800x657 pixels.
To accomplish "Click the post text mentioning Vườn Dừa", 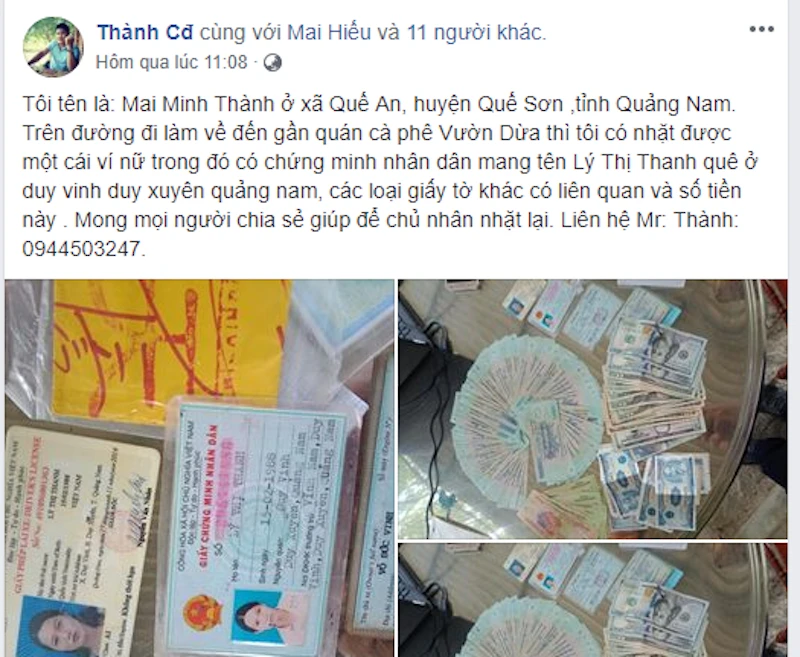I will [377, 133].
